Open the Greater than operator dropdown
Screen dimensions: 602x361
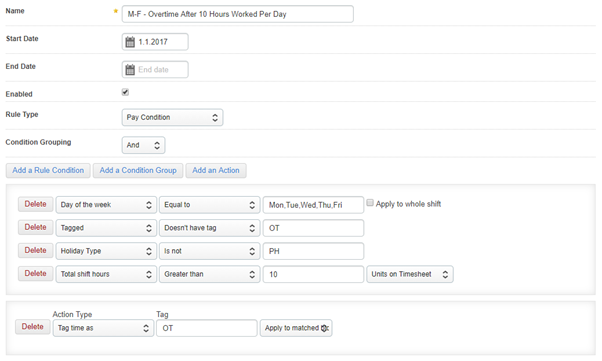[210, 274]
